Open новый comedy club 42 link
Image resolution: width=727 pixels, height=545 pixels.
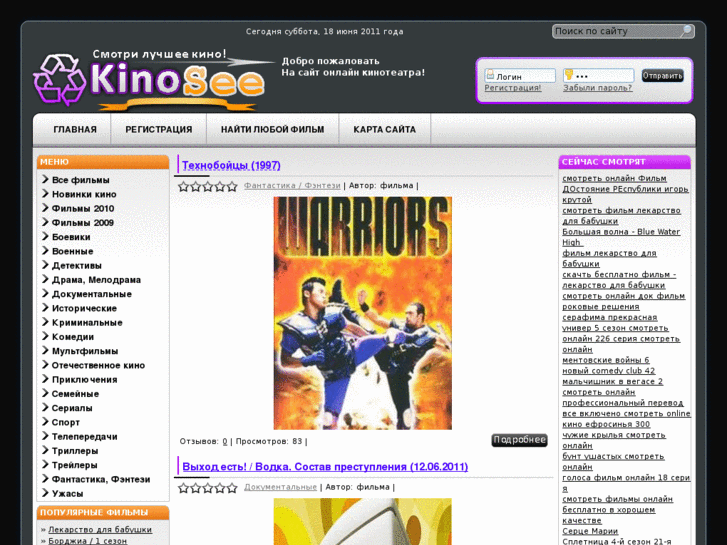coord(609,371)
